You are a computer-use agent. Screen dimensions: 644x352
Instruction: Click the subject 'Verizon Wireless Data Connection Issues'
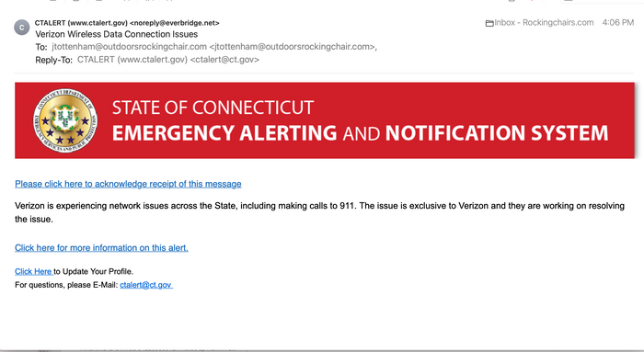point(117,34)
